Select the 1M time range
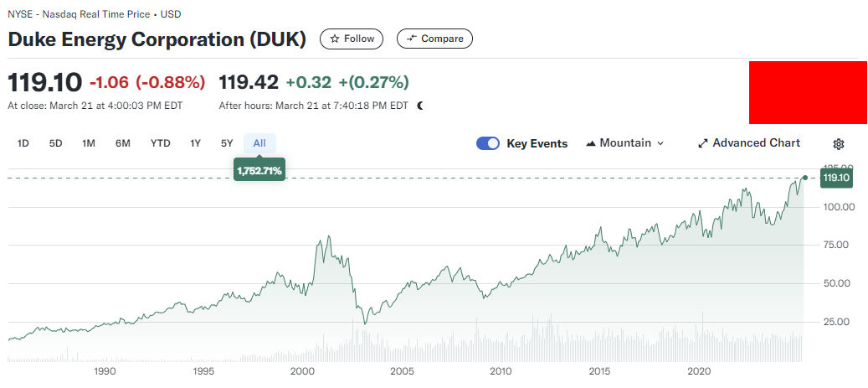This screenshot has width=868, height=388. click(x=89, y=143)
